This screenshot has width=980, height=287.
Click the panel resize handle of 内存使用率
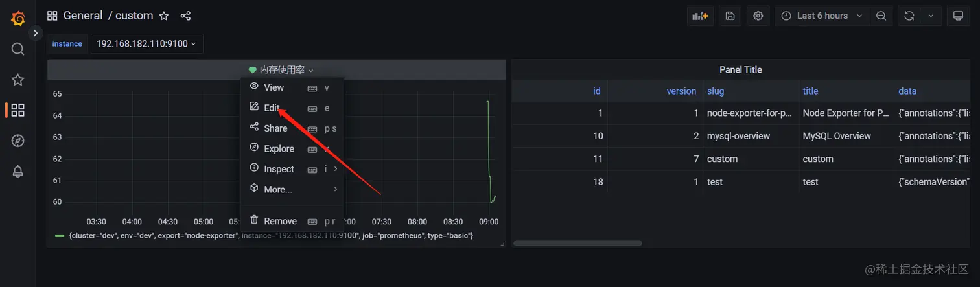click(502, 244)
